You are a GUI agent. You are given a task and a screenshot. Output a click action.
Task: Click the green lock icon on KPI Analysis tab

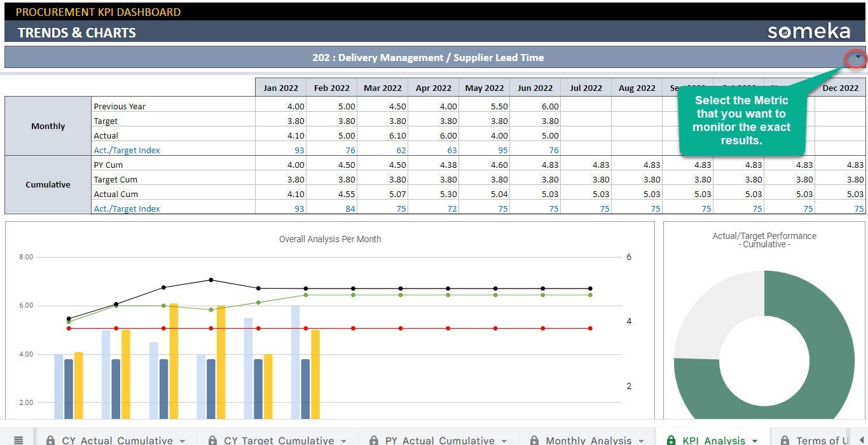point(672,439)
